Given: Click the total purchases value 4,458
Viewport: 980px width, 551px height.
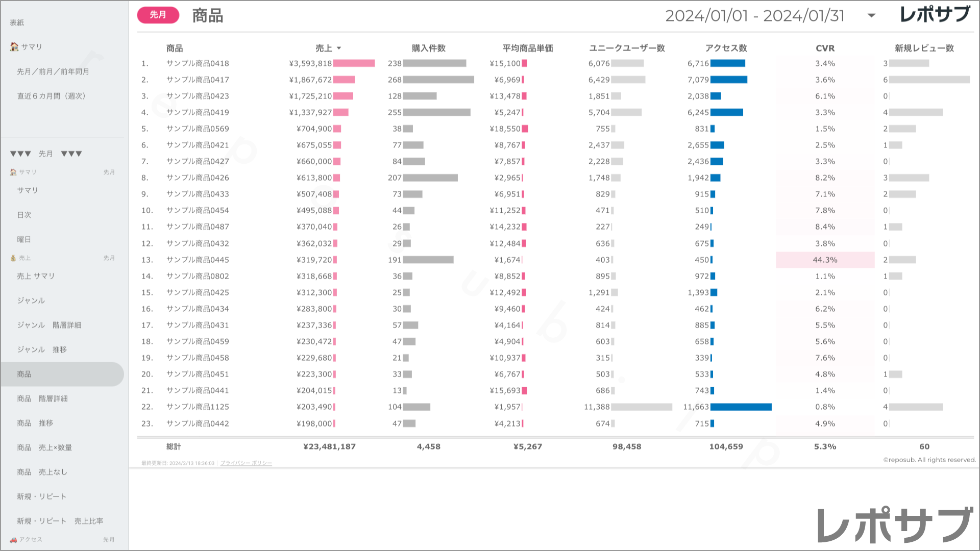Looking at the screenshot, I should 429,446.
